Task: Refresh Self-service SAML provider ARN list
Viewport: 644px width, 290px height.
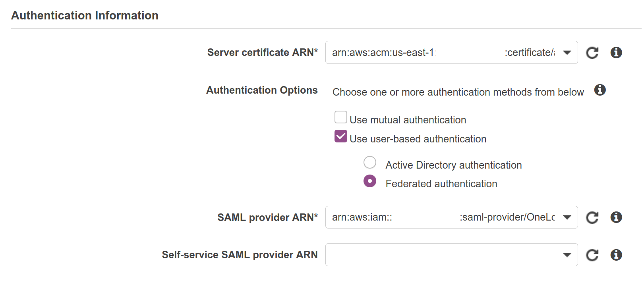Action: 592,255
